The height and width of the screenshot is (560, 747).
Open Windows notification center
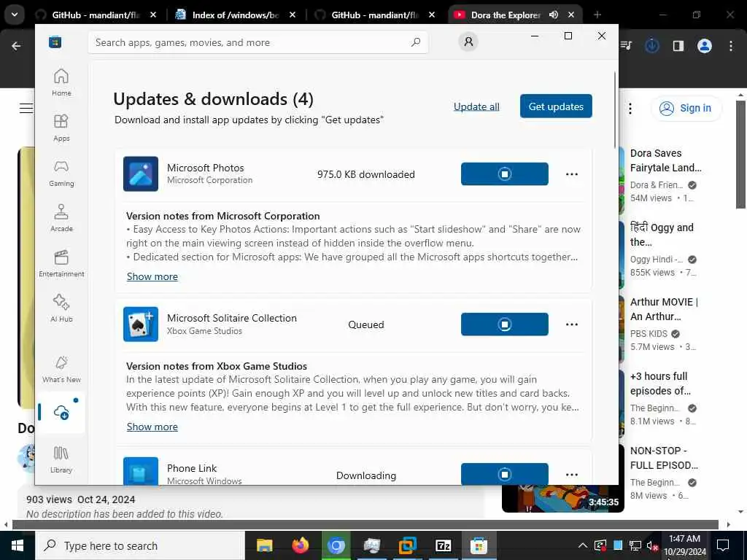click(x=723, y=545)
